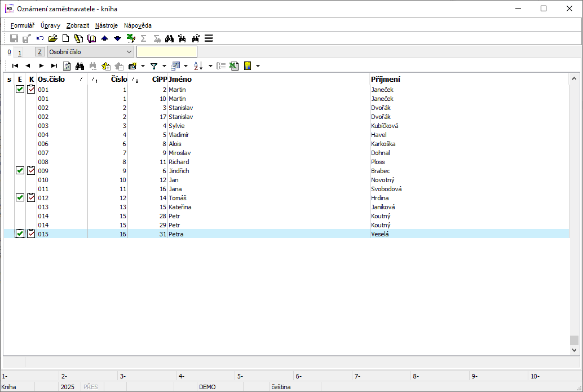Click the horizontal lines menu icon

coord(209,38)
